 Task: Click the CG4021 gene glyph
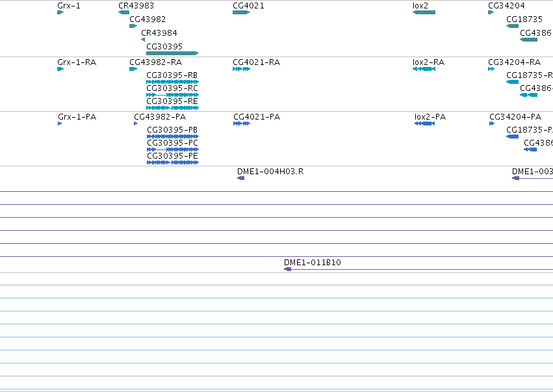(x=241, y=12)
